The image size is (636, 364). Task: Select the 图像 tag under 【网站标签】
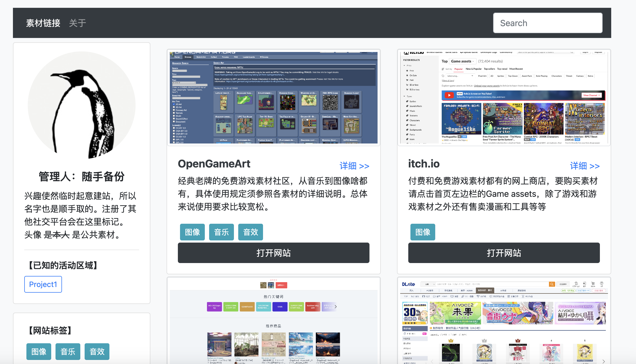[x=39, y=352]
